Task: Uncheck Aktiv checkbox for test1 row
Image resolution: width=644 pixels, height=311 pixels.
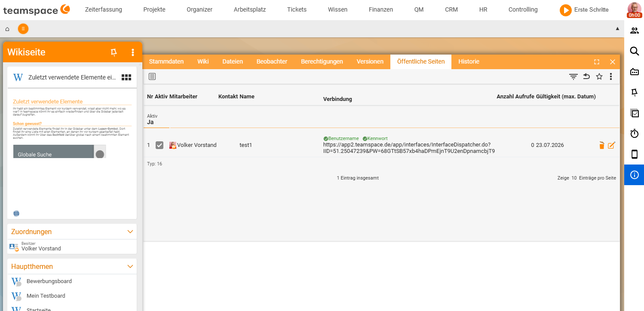Action: [159, 145]
